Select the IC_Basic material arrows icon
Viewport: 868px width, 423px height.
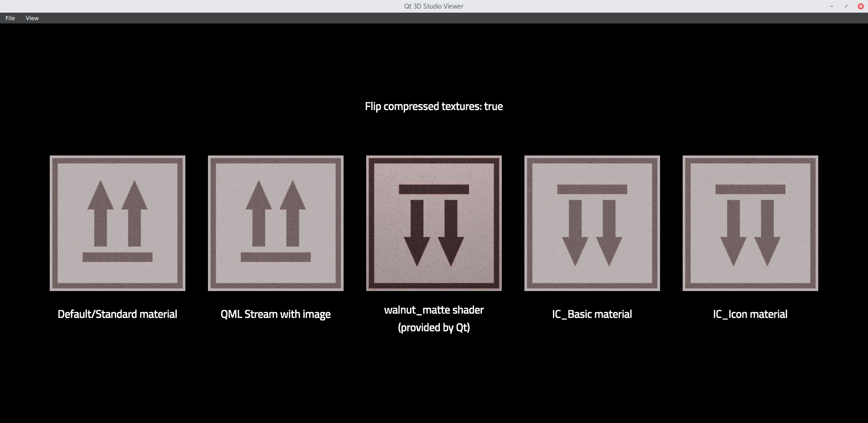point(592,223)
